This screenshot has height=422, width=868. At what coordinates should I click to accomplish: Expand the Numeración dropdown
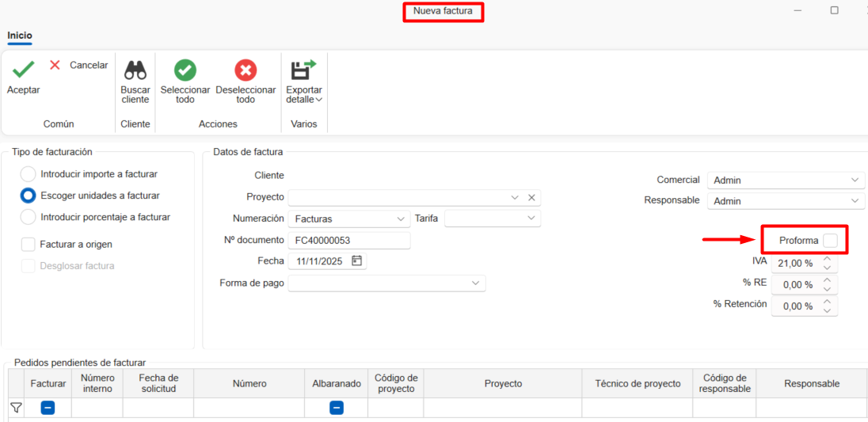[x=400, y=219]
